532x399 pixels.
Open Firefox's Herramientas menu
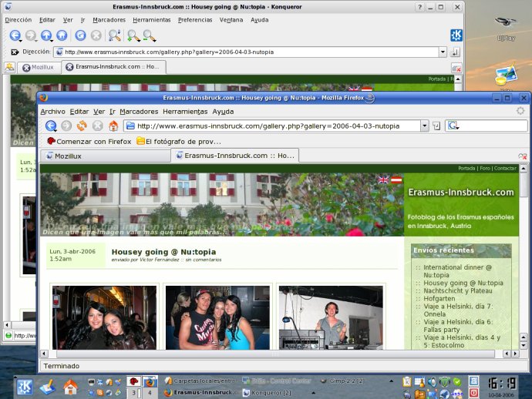[x=185, y=112]
